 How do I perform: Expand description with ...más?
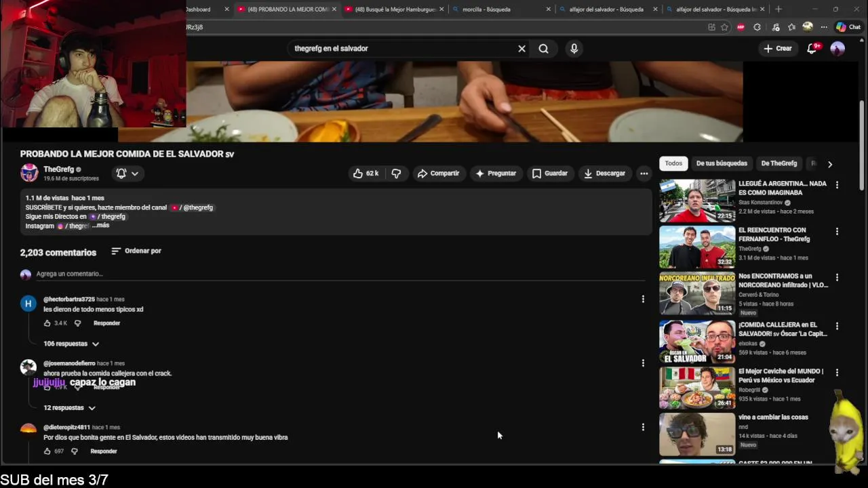(100, 225)
